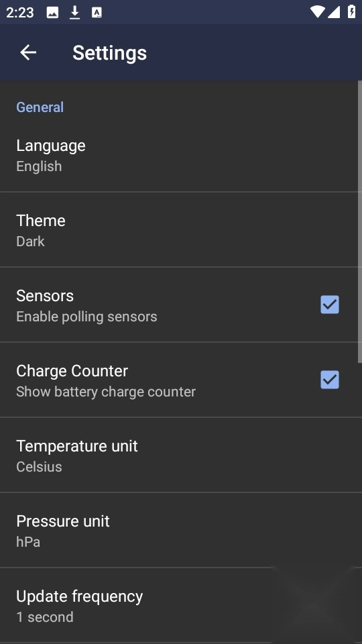
Task: Uncheck the Sensors polling checkbox
Action: (x=330, y=305)
